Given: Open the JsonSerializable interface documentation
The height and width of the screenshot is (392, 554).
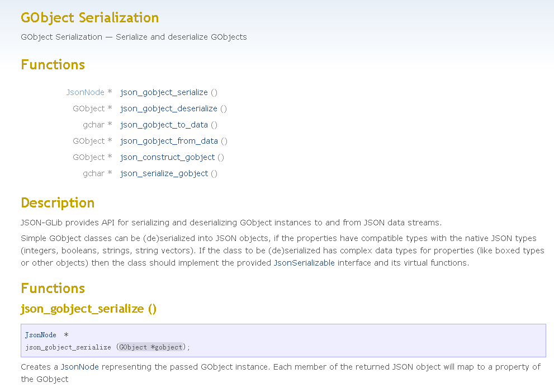Looking at the screenshot, I should point(304,263).
